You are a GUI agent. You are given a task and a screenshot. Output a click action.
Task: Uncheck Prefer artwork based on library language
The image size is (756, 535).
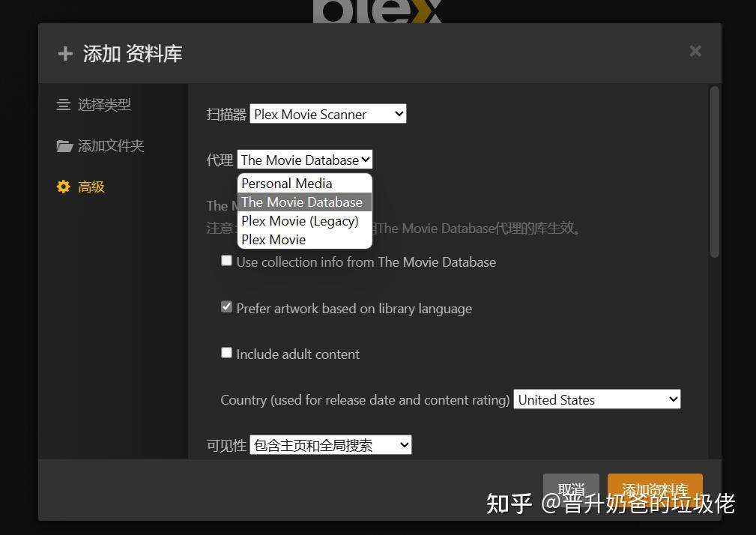tap(226, 306)
